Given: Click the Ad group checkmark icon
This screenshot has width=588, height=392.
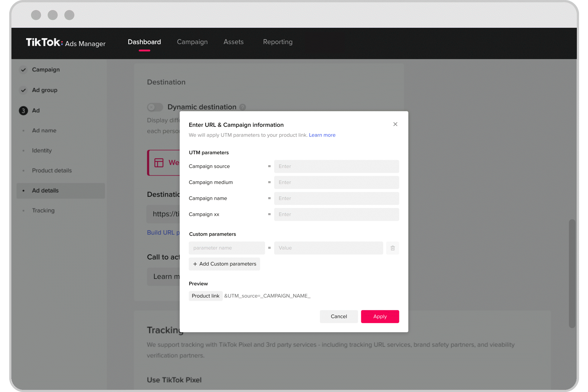Looking at the screenshot, I should point(23,90).
